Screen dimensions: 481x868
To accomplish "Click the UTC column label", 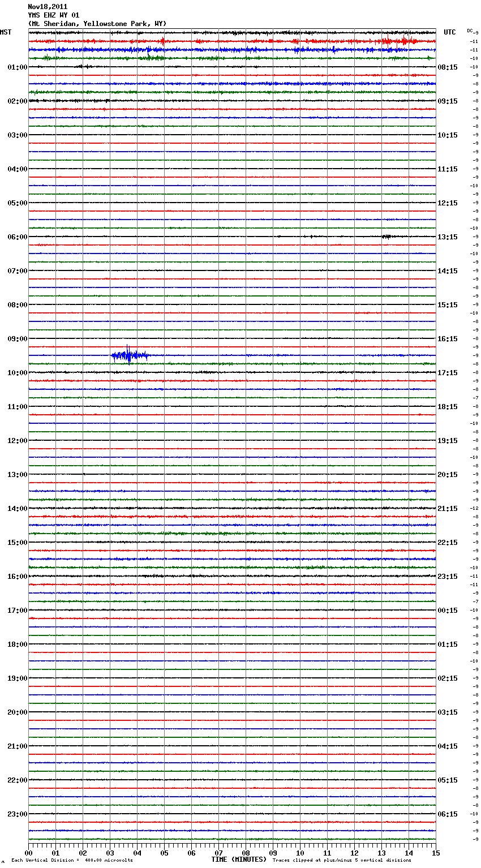I will click(450, 32).
